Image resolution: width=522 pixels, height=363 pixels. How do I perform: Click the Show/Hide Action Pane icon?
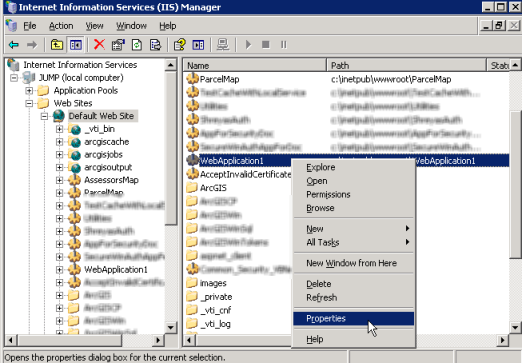198,45
